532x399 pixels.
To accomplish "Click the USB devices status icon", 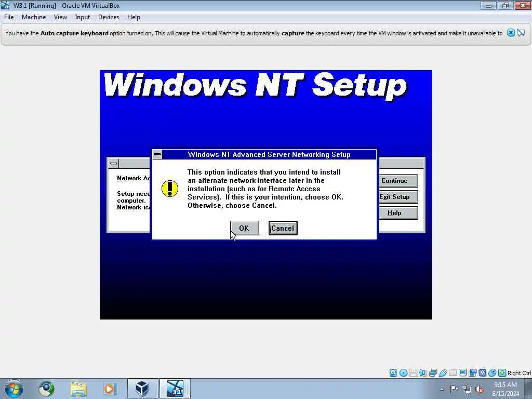I will (443, 373).
